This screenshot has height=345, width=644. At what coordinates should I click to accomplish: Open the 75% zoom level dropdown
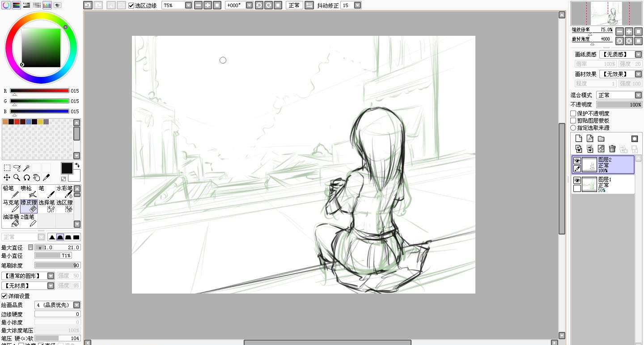click(188, 5)
